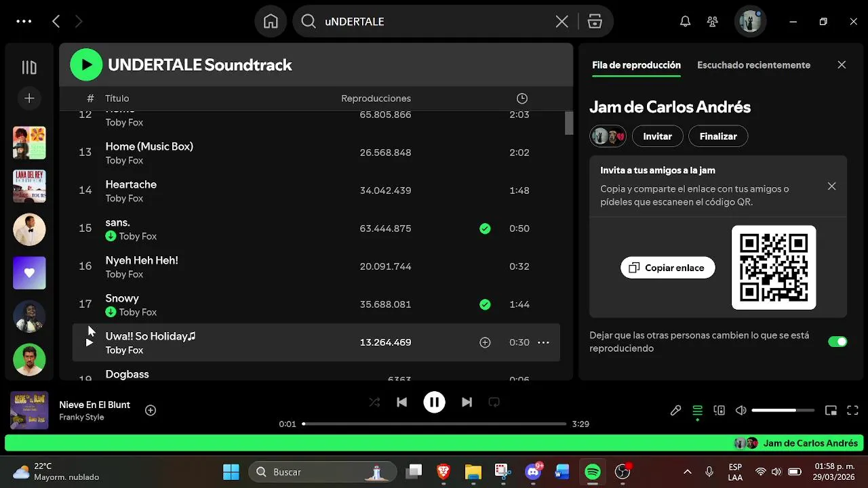The width and height of the screenshot is (868, 488).
Task: Skip to next track
Action: pos(467,402)
